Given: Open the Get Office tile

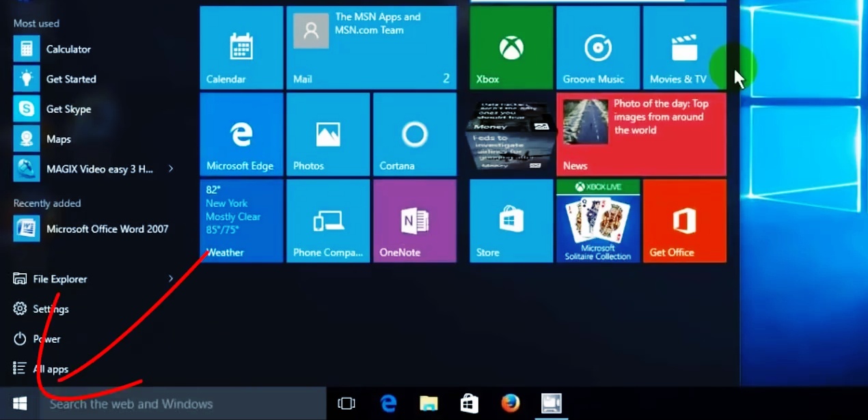Looking at the screenshot, I should (x=684, y=221).
